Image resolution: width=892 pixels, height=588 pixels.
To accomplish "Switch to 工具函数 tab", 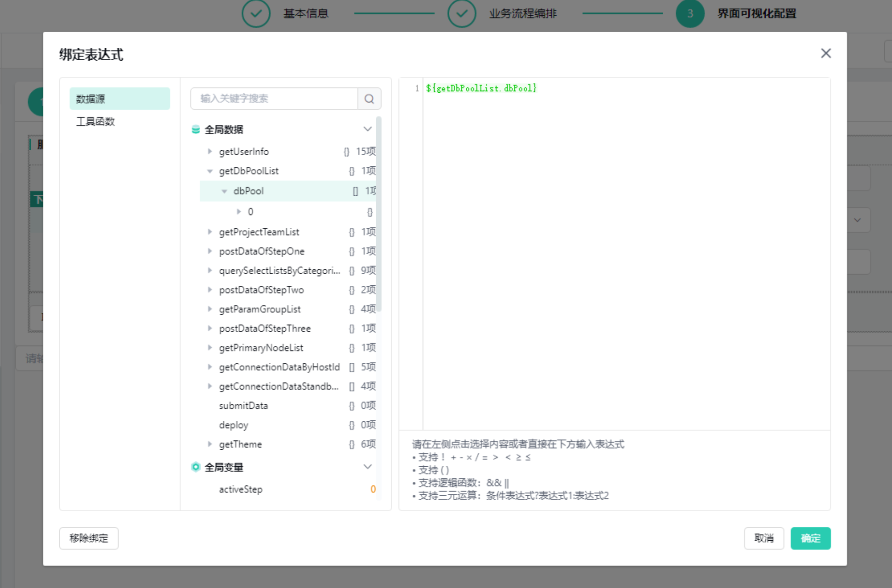I will (96, 122).
